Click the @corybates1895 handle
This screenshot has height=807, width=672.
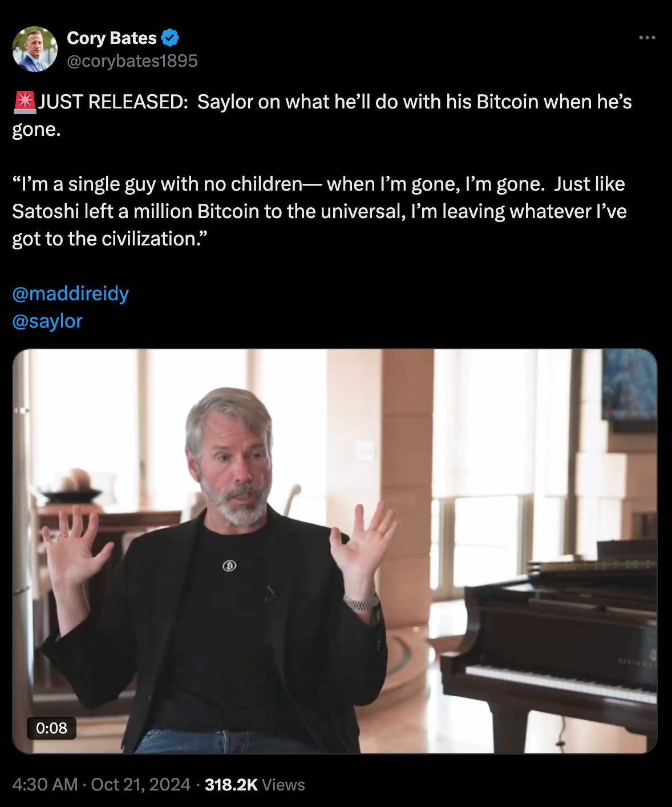pyautogui.click(x=132, y=61)
